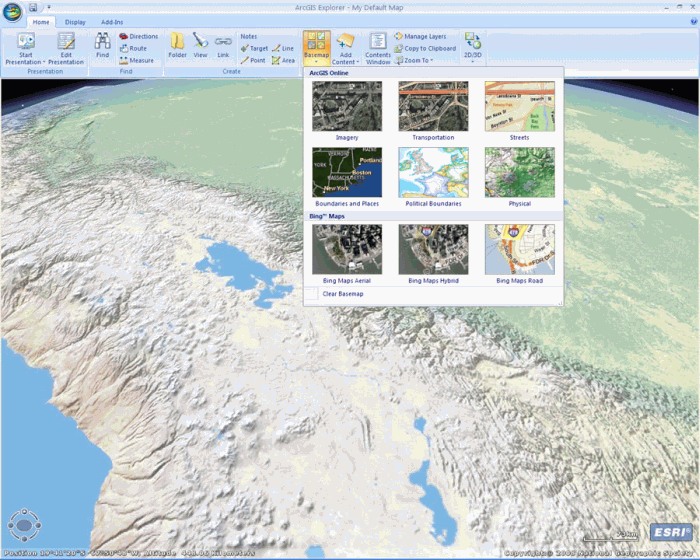The height and width of the screenshot is (560, 700).
Task: Select the Target note tool
Action: [254, 48]
